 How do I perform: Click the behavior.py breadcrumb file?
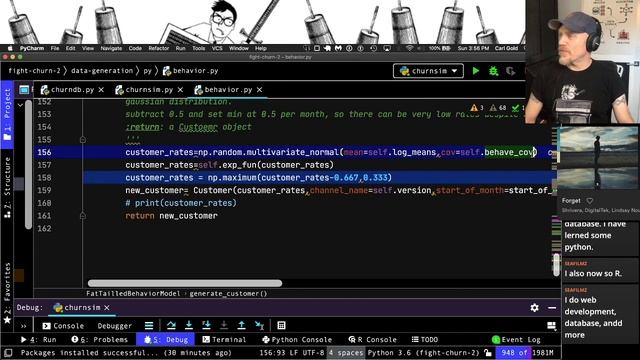pyautogui.click(x=191, y=71)
